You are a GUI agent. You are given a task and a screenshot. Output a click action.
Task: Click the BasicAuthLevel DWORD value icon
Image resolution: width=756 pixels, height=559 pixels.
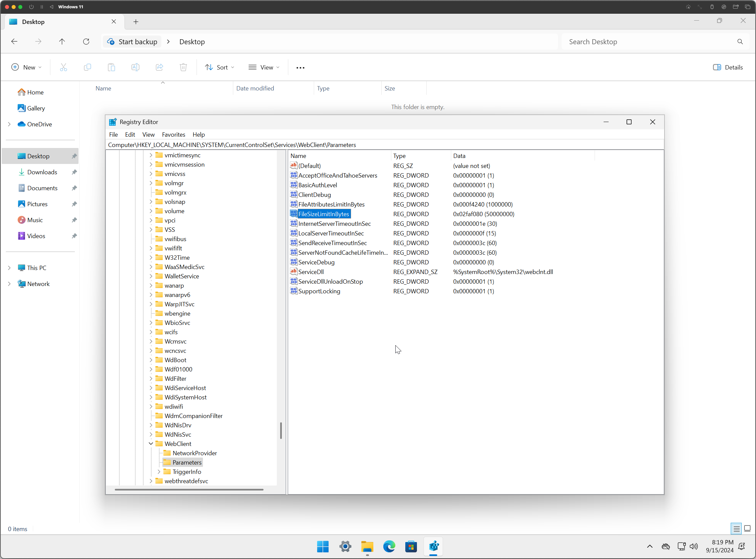(x=293, y=185)
